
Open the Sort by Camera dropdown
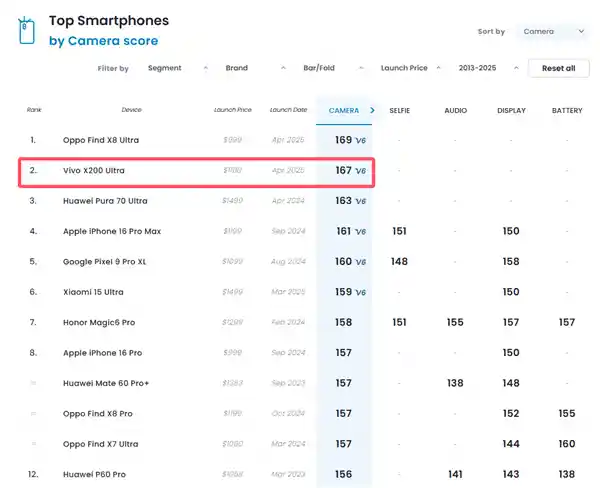pos(552,32)
